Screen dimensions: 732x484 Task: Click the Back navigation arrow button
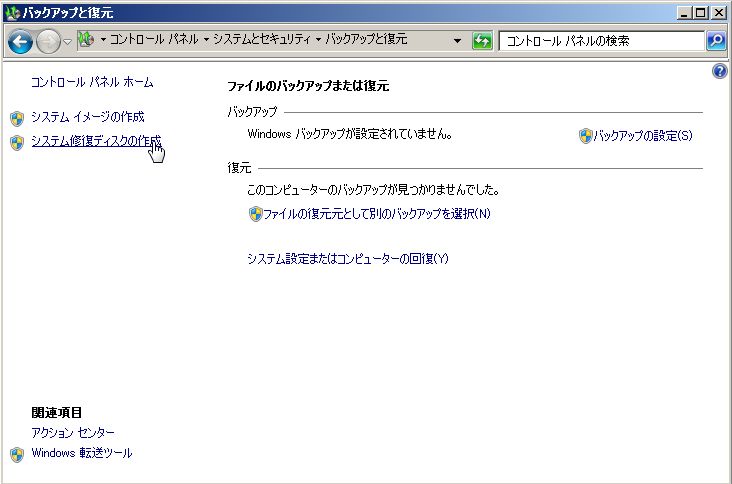click(x=20, y=42)
